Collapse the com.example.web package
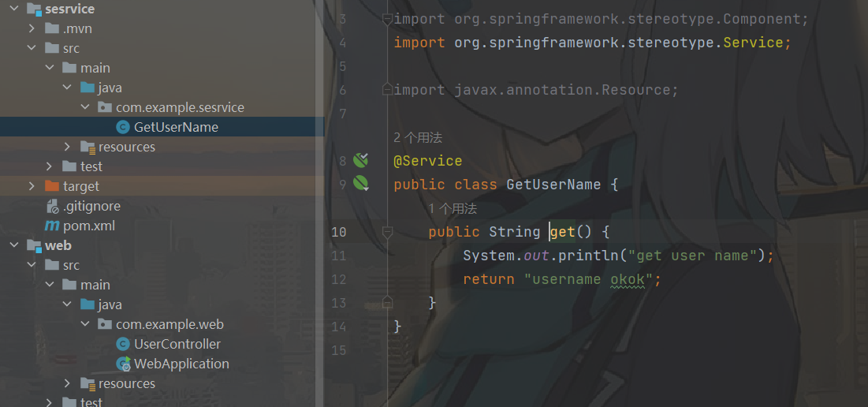This screenshot has width=868, height=407. (85, 324)
